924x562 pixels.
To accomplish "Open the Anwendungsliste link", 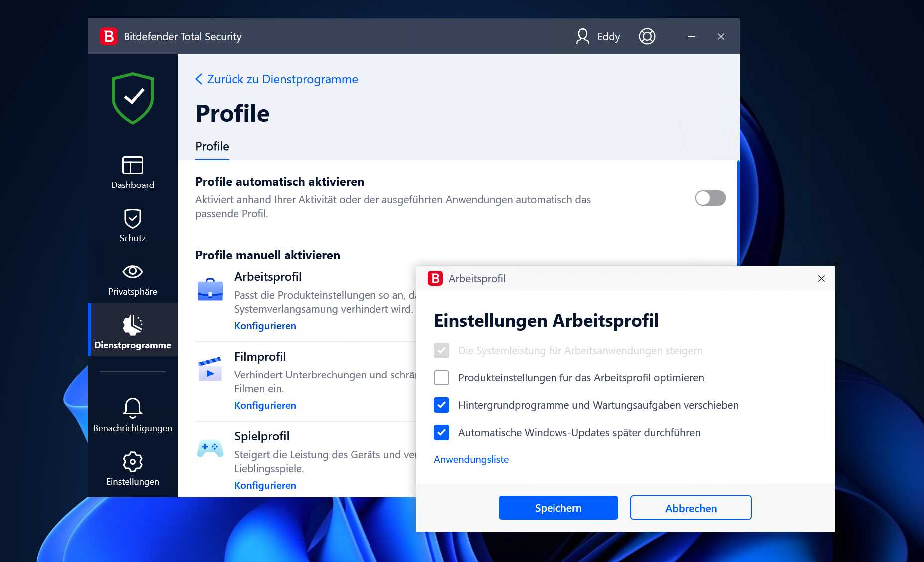I will [x=471, y=459].
